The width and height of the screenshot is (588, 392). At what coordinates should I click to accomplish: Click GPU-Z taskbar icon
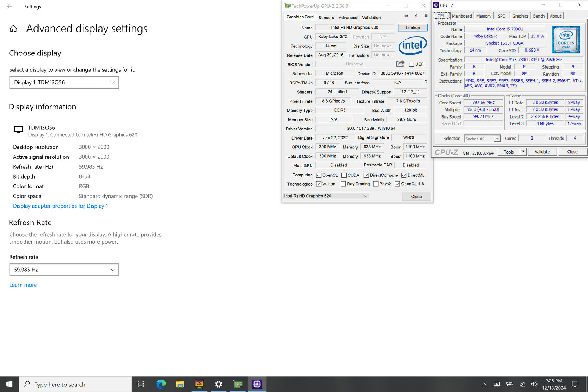click(238, 384)
